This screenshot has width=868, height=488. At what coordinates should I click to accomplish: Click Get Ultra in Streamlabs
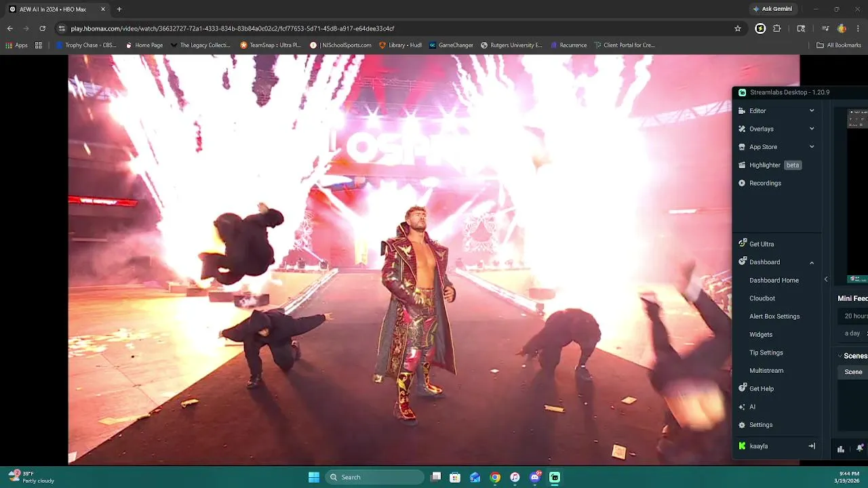click(762, 244)
